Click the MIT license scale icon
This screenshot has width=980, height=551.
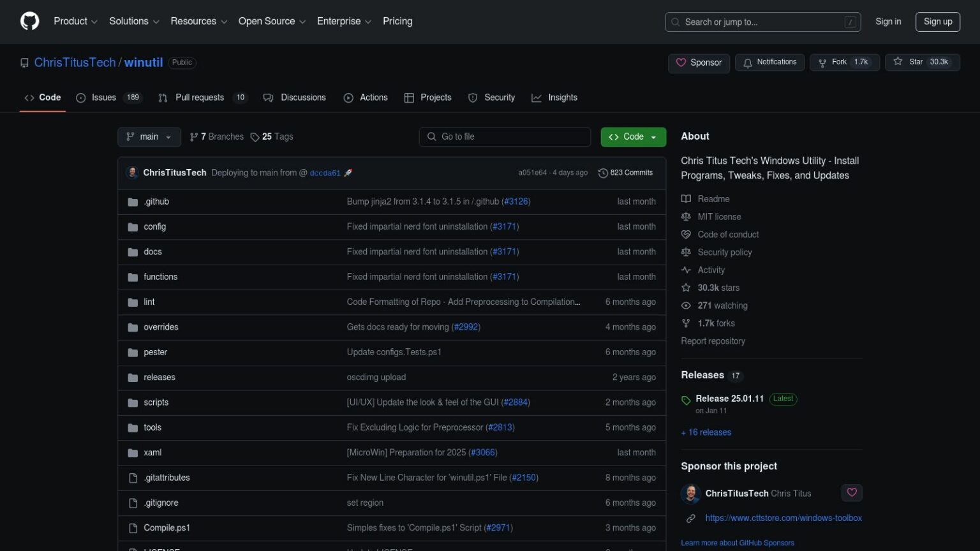pyautogui.click(x=686, y=217)
